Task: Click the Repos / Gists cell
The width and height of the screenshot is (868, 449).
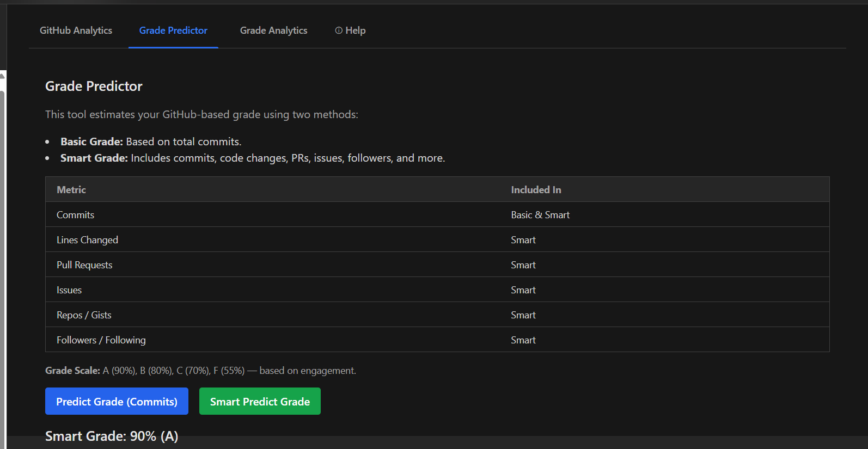Action: point(273,315)
